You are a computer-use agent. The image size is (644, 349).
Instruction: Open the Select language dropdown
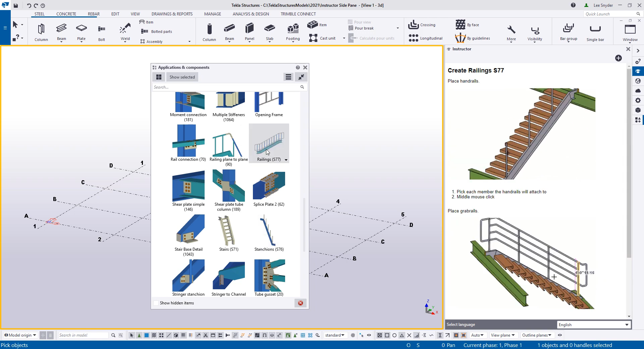(594, 325)
